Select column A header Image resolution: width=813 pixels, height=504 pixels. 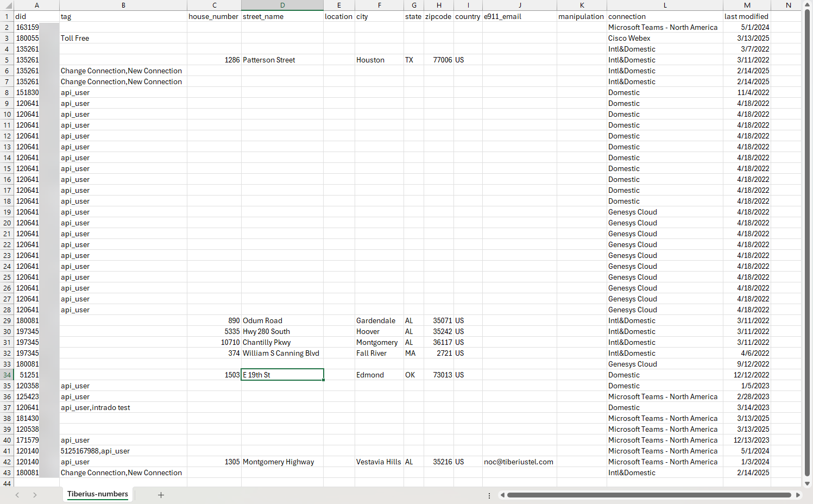click(37, 5)
